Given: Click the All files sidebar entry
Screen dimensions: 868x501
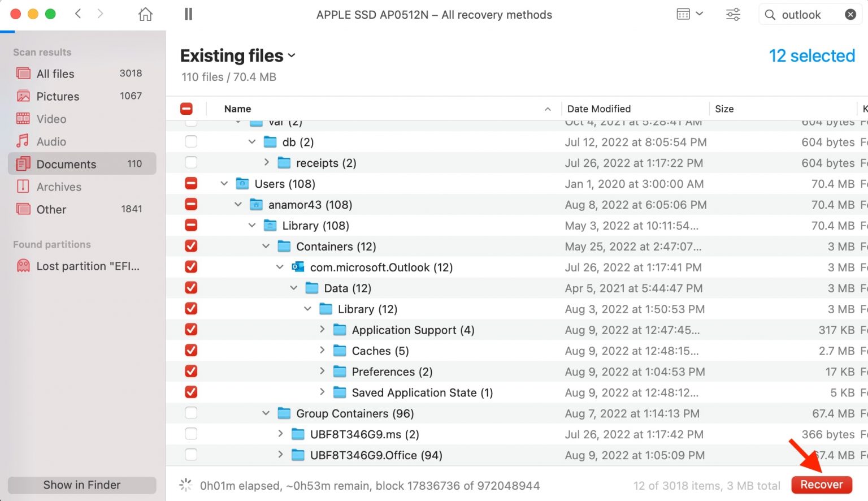Looking at the screenshot, I should click(x=55, y=74).
